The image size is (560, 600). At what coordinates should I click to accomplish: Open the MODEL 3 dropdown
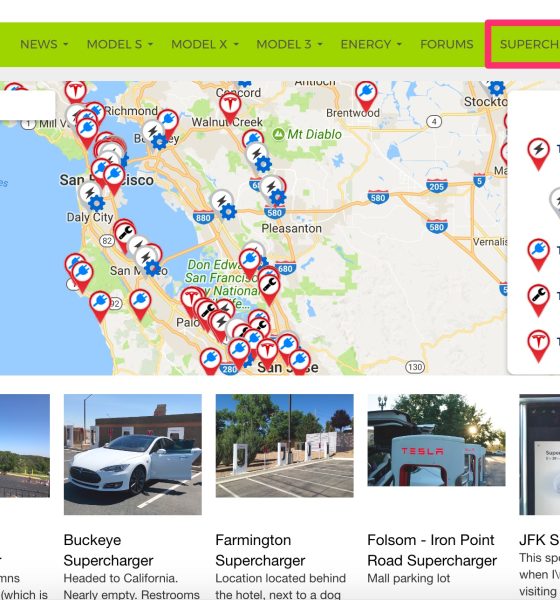pyautogui.click(x=289, y=44)
